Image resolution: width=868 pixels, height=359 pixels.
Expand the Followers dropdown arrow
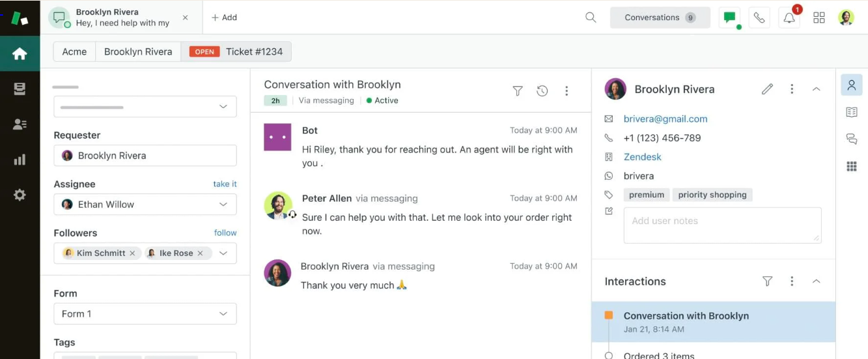coord(223,253)
